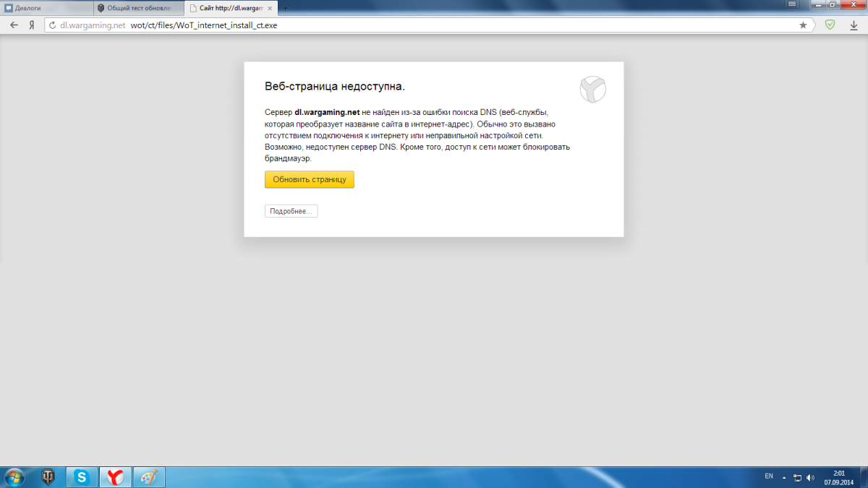Expand the Подробнее… details button
Screen dimensions: 868x488
[291, 211]
